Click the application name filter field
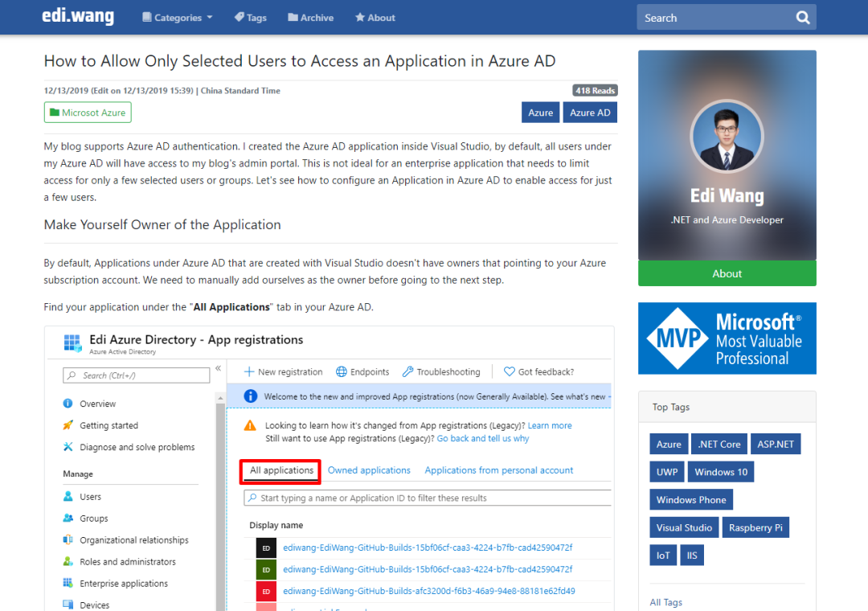Screen dimensions: 868x611 coord(428,498)
